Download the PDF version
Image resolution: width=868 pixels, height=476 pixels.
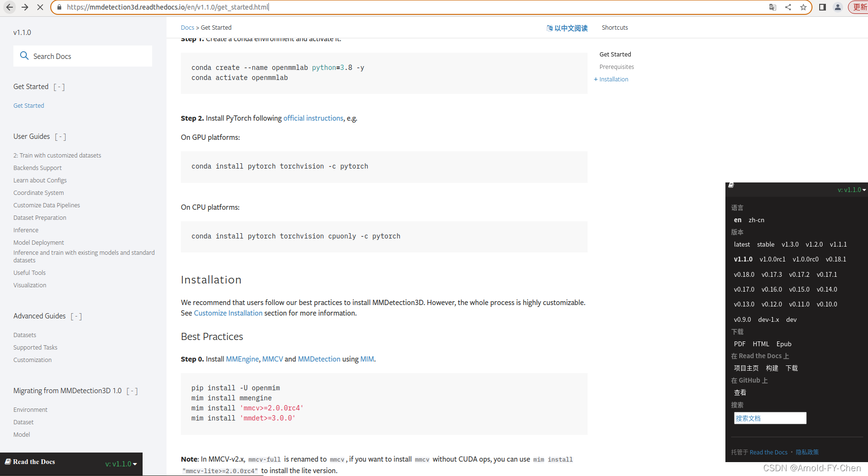pyautogui.click(x=740, y=344)
